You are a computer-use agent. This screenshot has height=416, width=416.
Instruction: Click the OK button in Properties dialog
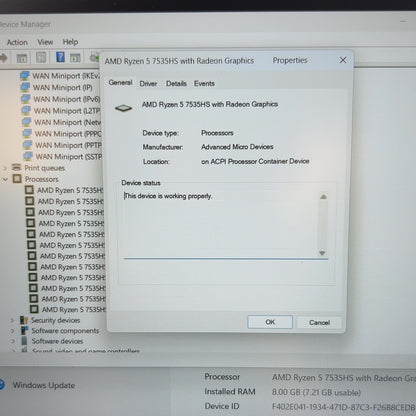[x=270, y=322]
